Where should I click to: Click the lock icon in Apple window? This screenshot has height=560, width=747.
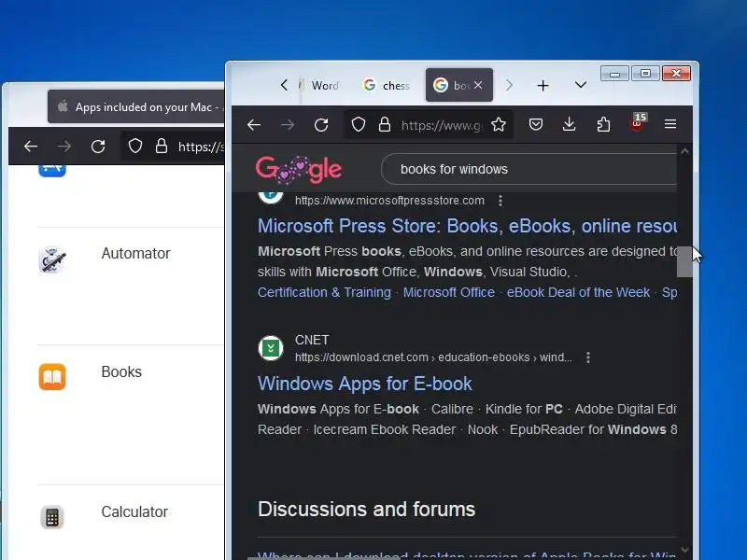(x=162, y=147)
